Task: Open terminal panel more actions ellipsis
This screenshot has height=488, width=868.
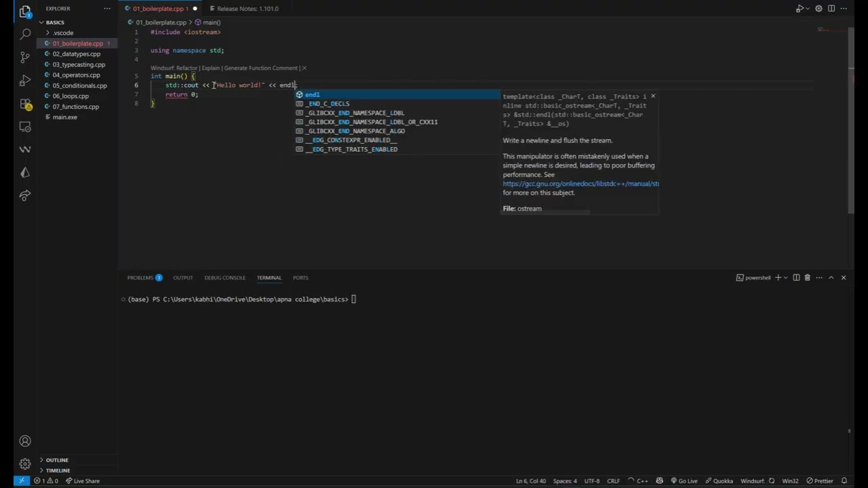Action: 819,277
